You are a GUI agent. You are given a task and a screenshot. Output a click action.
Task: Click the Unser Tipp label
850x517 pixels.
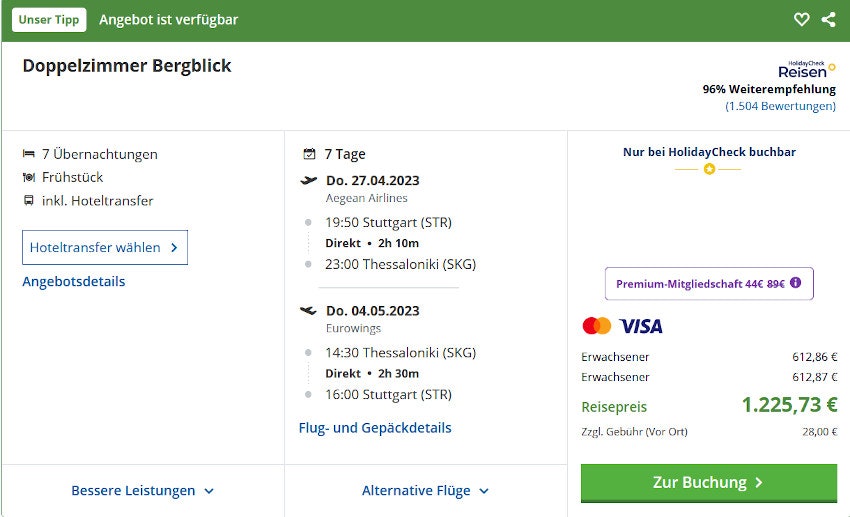(49, 20)
